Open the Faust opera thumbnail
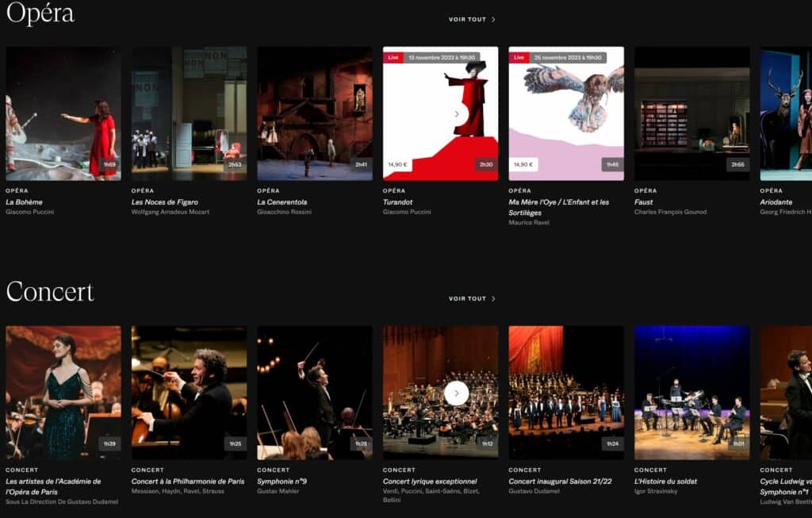Viewport: 812px width, 518px height. click(x=691, y=113)
